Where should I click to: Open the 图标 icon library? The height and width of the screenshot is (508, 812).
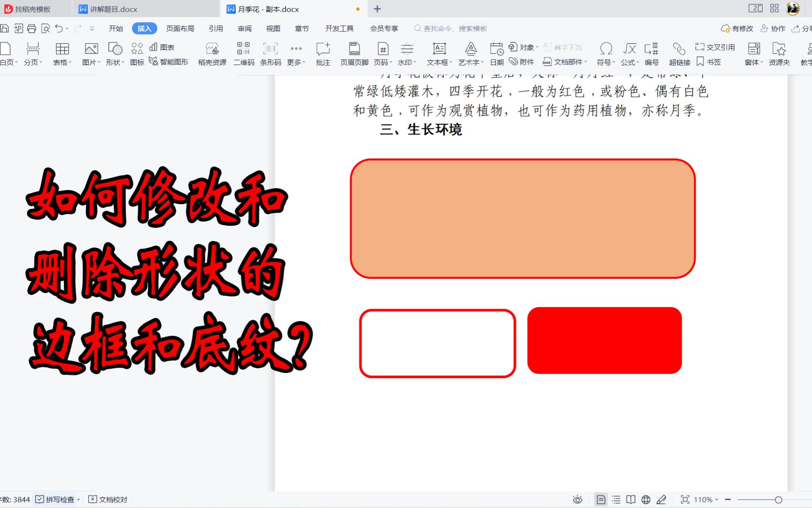pos(137,54)
